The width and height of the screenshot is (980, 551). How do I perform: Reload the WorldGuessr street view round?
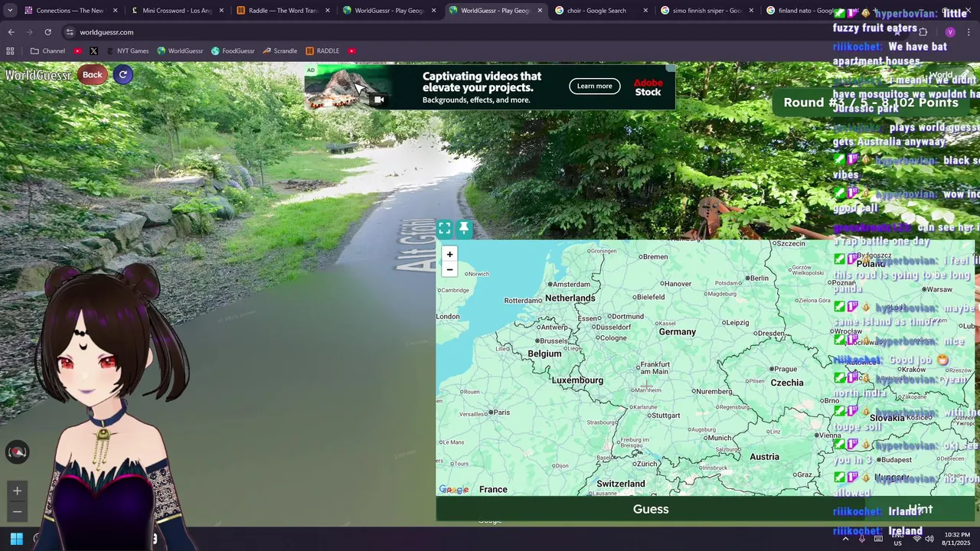tap(122, 74)
